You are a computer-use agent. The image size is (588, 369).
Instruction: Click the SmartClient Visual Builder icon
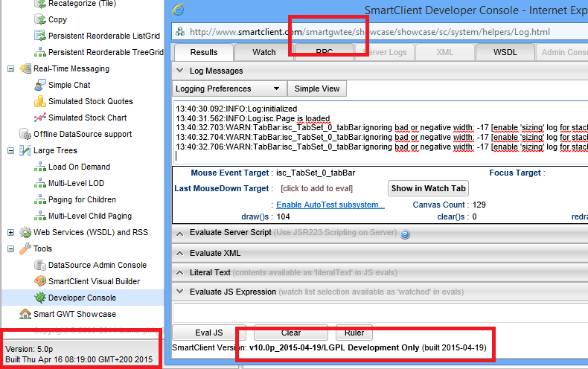click(x=40, y=281)
